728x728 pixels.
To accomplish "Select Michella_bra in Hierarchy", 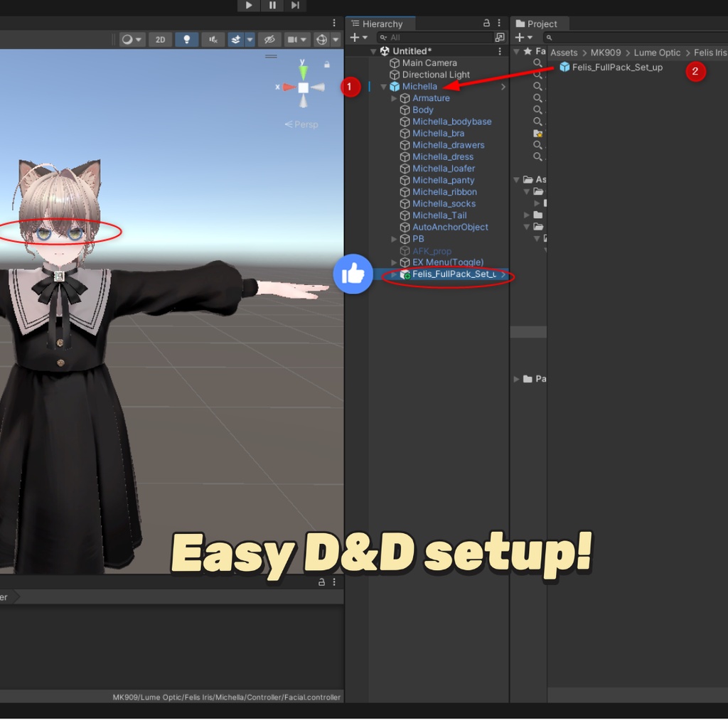I will click(438, 133).
